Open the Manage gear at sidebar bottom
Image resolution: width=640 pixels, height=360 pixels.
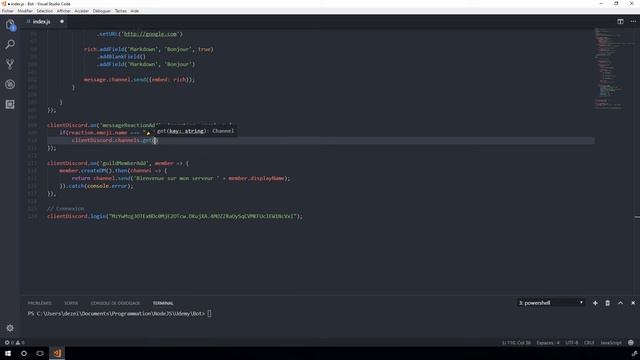[x=10, y=328]
